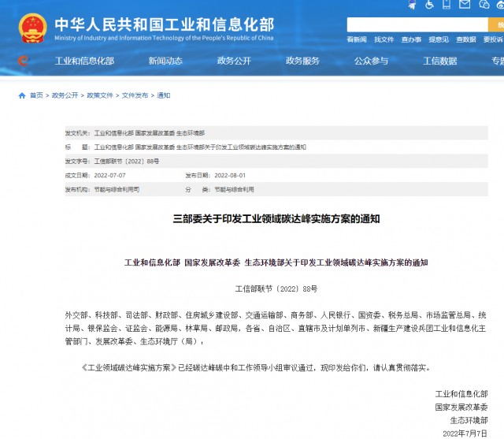Click the 政务公开 breadcrumb link
The height and width of the screenshot is (439, 504).
click(65, 95)
